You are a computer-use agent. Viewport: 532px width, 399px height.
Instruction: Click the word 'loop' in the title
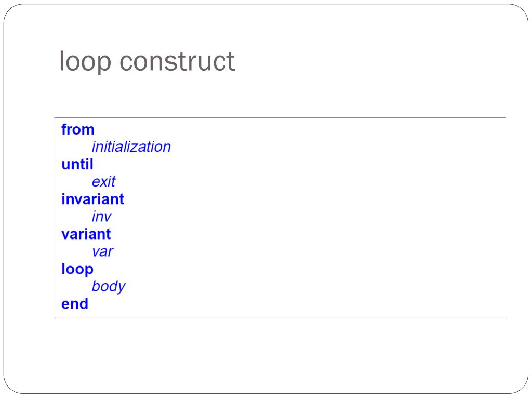(85, 62)
